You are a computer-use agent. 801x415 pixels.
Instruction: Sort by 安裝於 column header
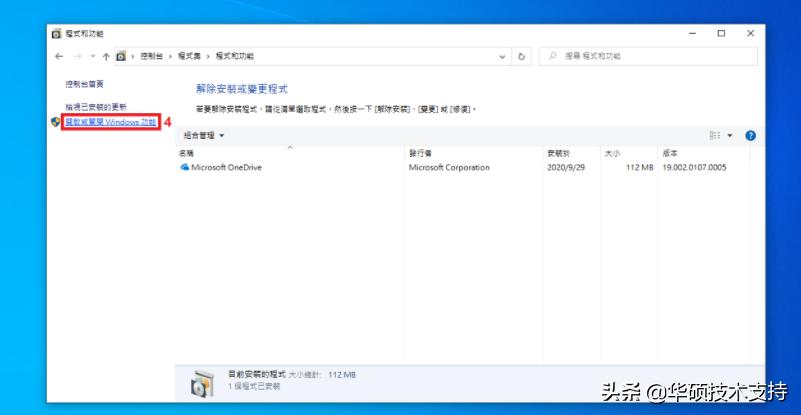pyautogui.click(x=558, y=153)
